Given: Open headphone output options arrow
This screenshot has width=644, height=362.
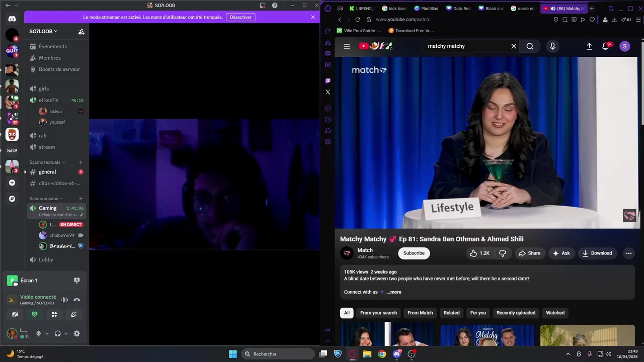Looking at the screenshot, I should pyautogui.click(x=66, y=333).
